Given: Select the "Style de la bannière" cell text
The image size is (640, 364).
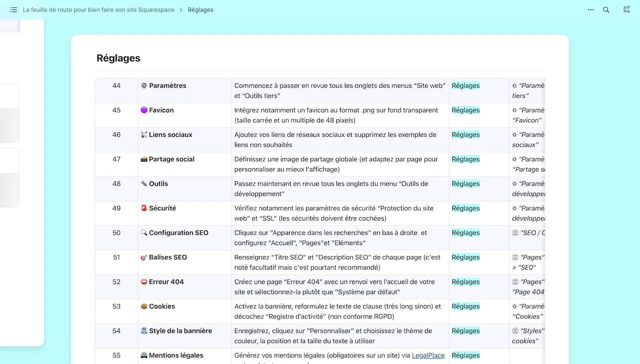Looking at the screenshot, I should [180, 331].
